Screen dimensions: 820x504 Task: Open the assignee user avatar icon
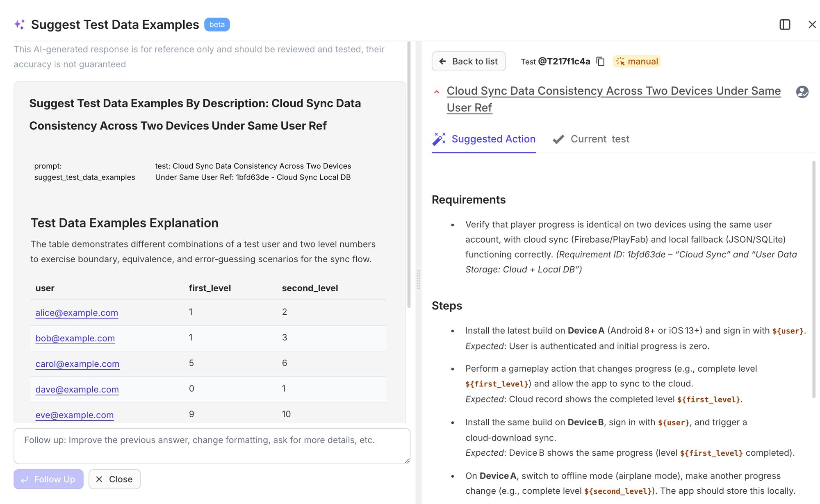click(802, 92)
